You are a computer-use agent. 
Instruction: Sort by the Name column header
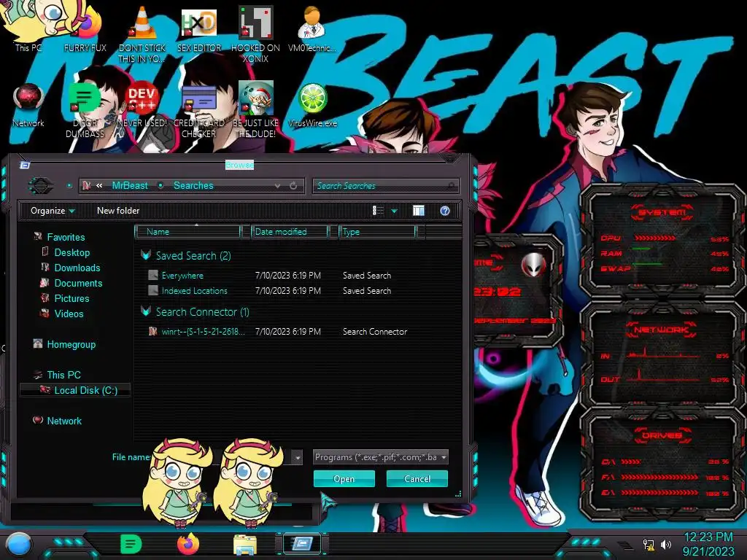(189, 231)
